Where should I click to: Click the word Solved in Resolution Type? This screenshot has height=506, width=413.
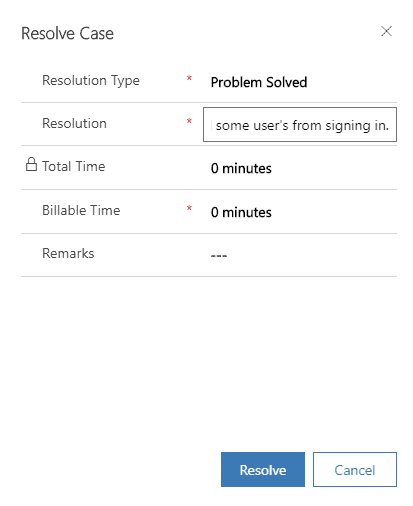[286, 82]
